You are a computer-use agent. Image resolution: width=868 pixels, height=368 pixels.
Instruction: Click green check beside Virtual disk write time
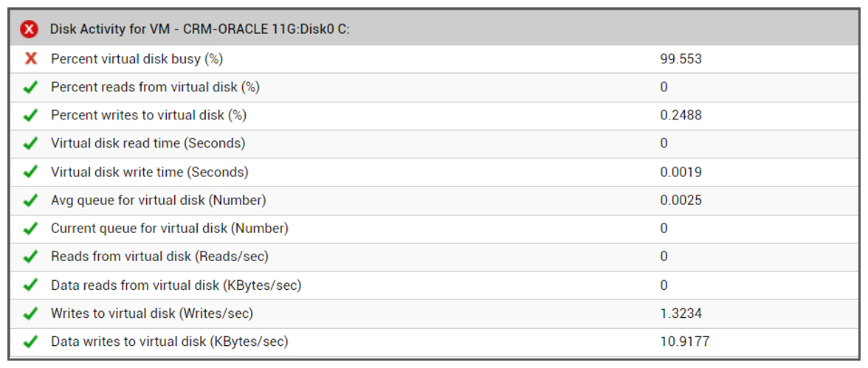31,172
